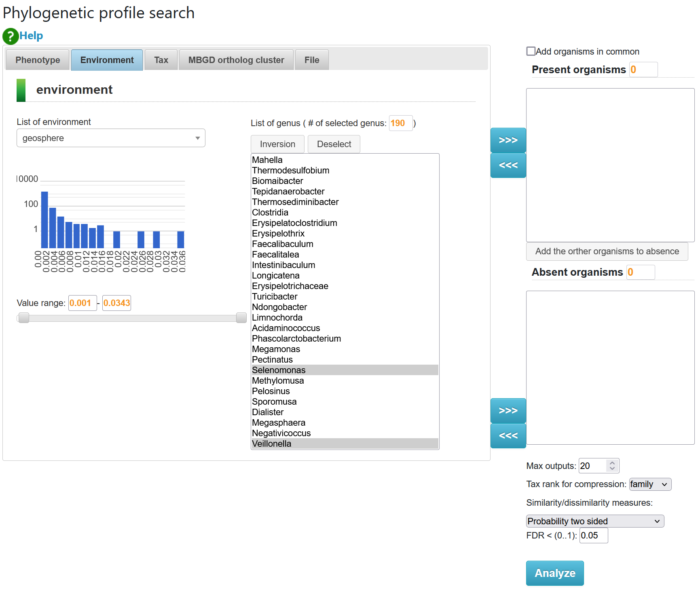Switch to the Phenotype tab
Image resolution: width=700 pixels, height=589 pixels.
coord(38,60)
